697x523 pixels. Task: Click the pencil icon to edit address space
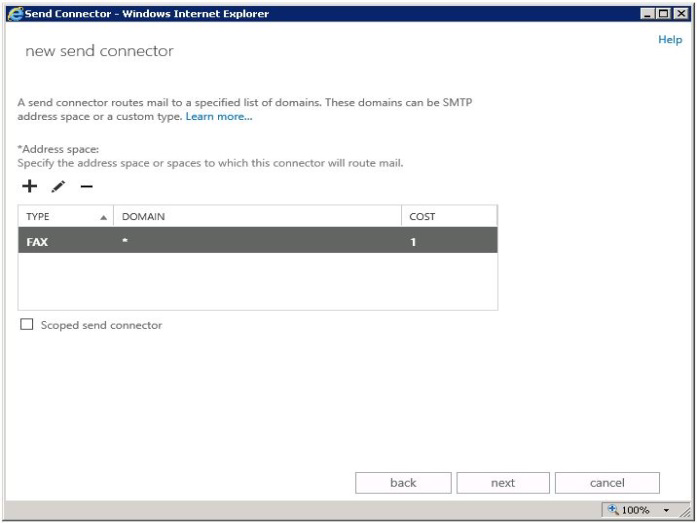[58, 187]
